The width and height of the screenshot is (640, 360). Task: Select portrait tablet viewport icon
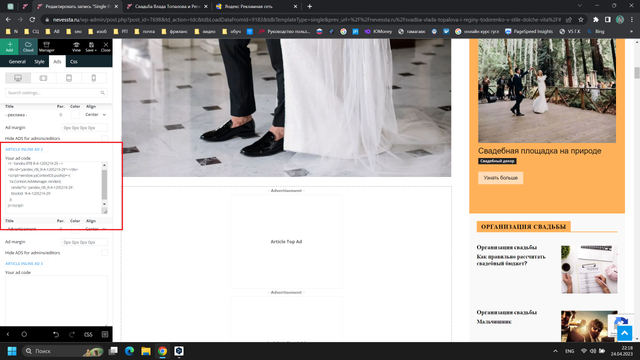coord(69,78)
